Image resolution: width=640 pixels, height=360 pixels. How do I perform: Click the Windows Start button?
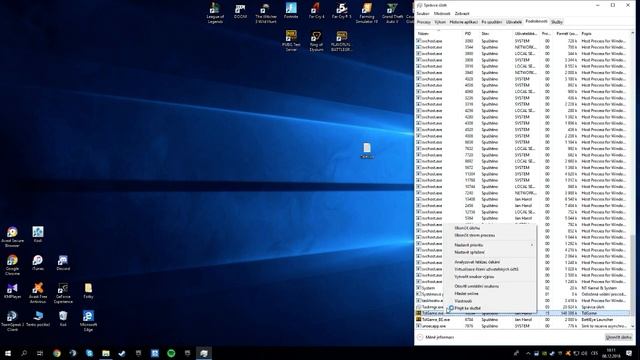coord(8,353)
